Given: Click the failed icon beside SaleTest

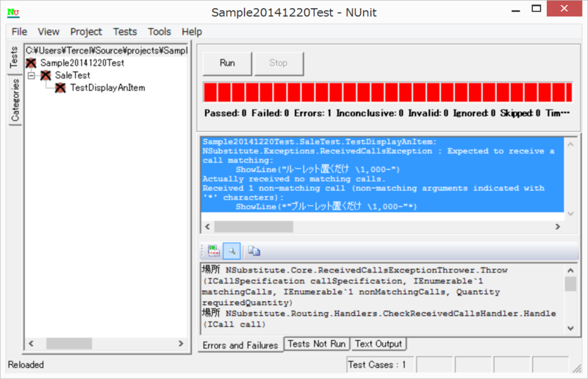Looking at the screenshot, I should (x=46, y=76).
